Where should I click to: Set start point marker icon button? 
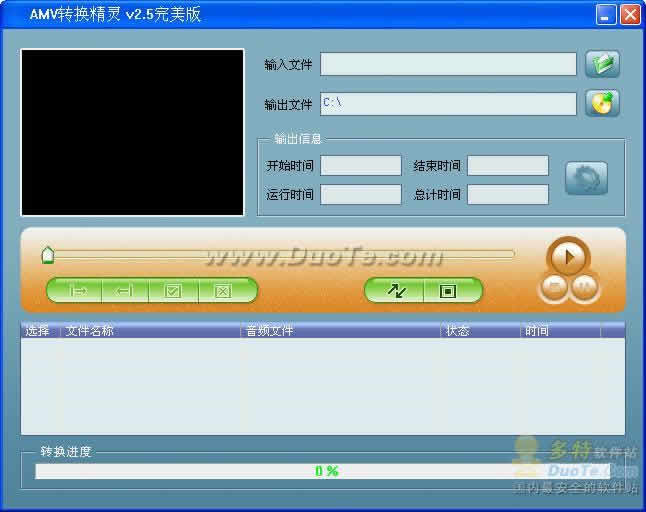click(75, 290)
